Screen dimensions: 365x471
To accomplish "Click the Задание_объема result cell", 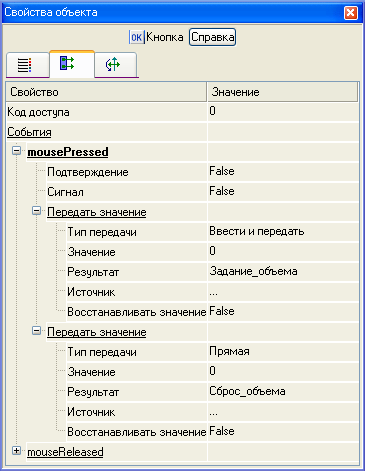I will (x=283, y=272).
